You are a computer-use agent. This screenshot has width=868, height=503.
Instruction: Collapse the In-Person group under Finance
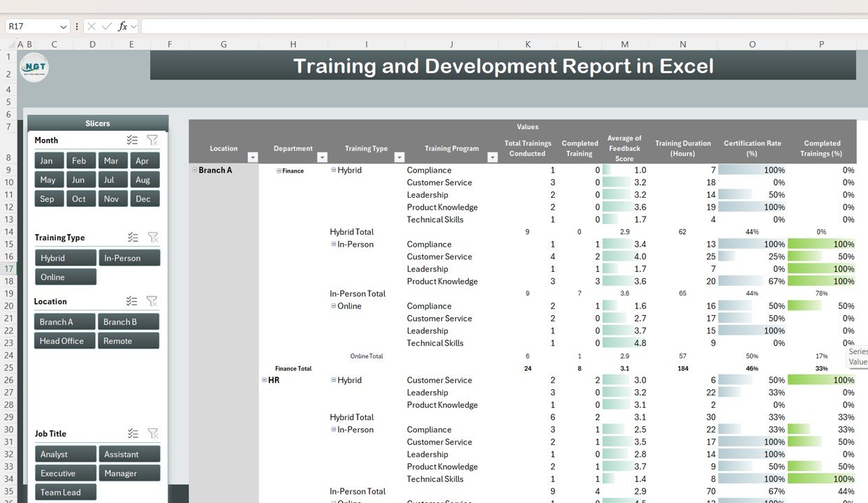(334, 244)
